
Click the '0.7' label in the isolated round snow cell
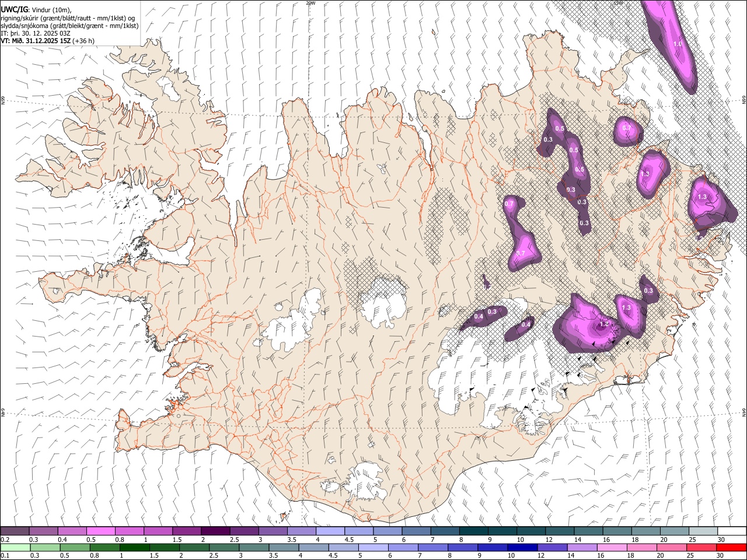[x=627, y=128]
